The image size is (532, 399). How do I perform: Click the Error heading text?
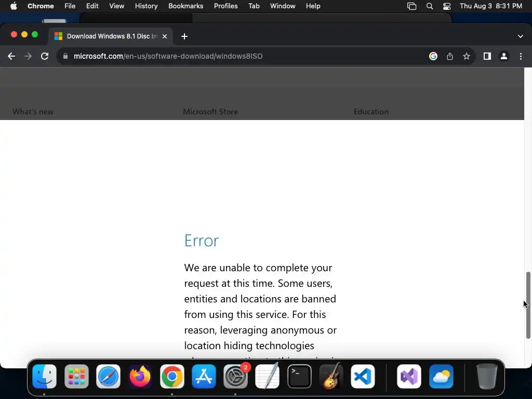click(202, 241)
